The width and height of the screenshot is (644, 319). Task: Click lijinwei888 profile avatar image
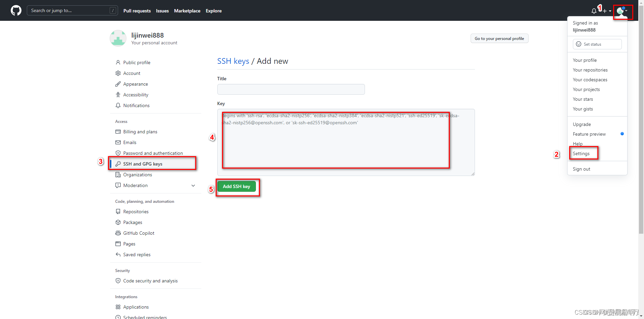pos(118,38)
